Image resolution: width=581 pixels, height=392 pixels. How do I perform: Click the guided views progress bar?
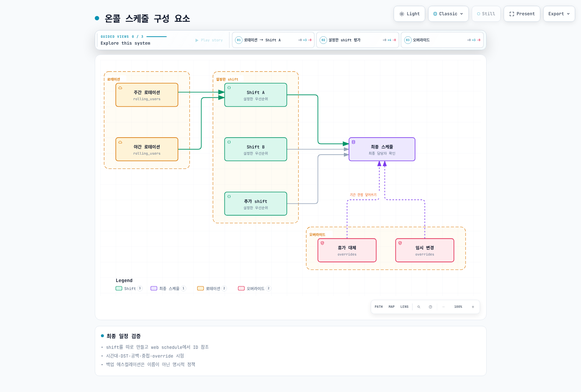[x=157, y=37]
